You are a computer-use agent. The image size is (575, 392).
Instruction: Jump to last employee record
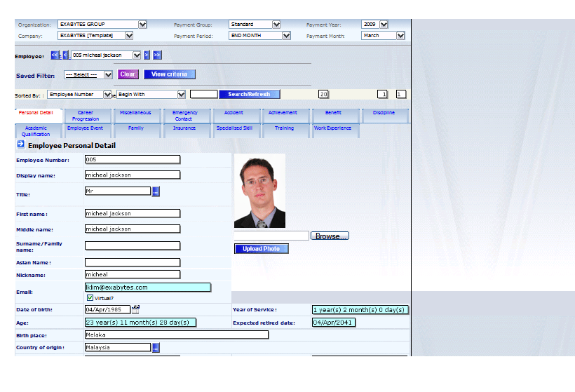click(157, 55)
